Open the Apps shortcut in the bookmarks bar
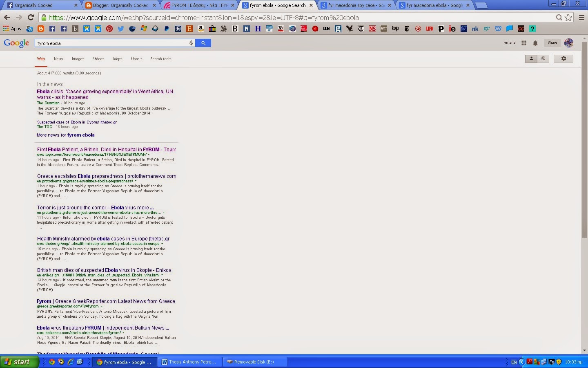This screenshot has width=588, height=368. coord(12,29)
